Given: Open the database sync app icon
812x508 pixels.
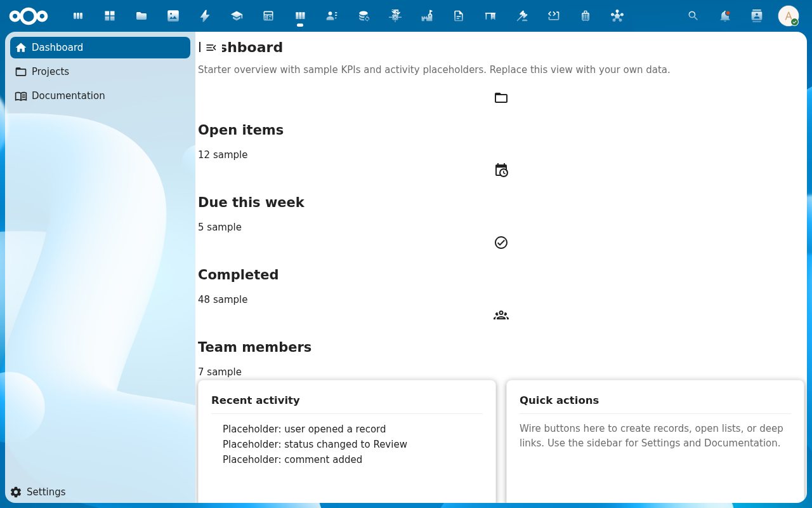Looking at the screenshot, I should [x=363, y=16].
